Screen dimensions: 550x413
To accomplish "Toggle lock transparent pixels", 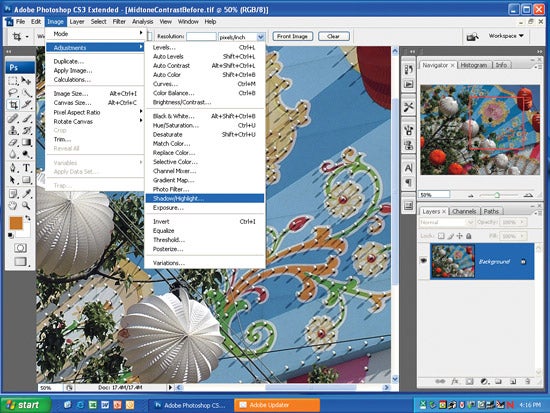I will coord(441,236).
